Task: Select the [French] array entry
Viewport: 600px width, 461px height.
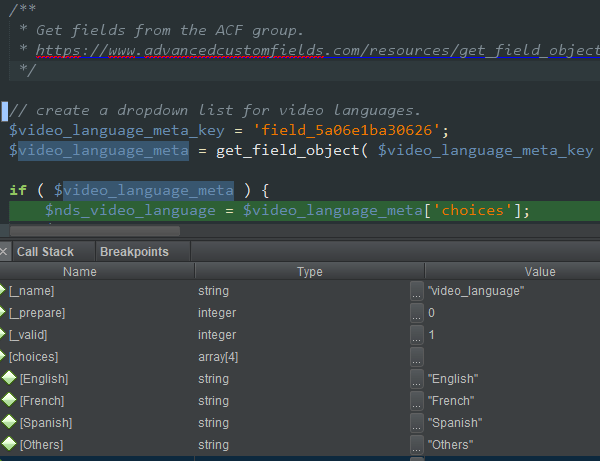Action: coord(42,401)
